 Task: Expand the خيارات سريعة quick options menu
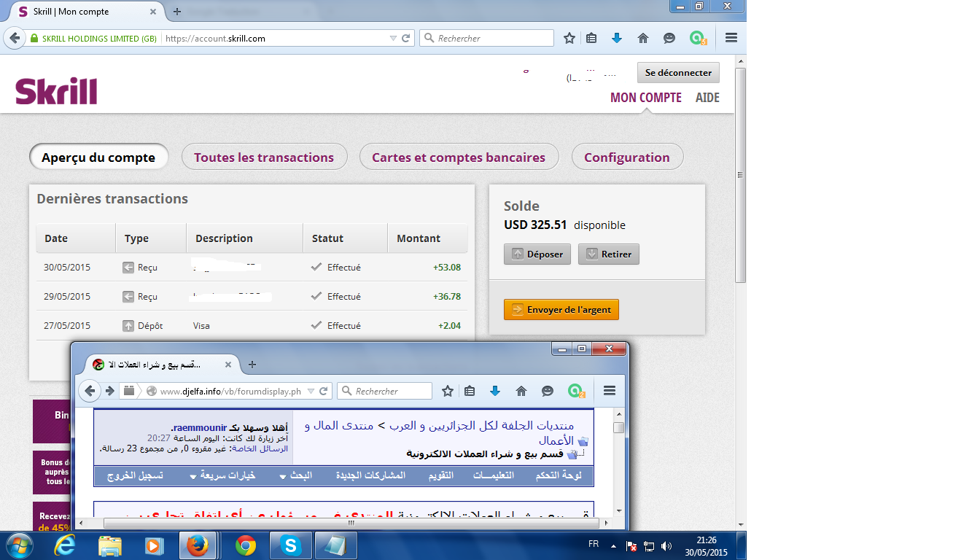pos(222,475)
